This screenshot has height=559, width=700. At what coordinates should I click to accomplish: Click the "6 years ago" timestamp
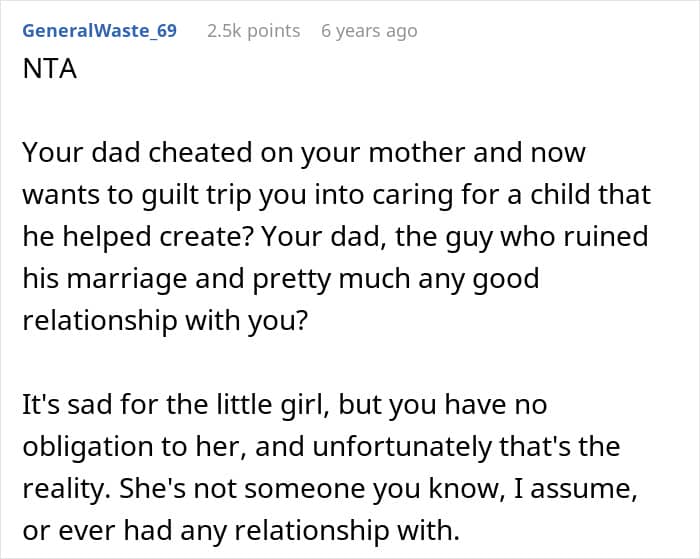[369, 31]
